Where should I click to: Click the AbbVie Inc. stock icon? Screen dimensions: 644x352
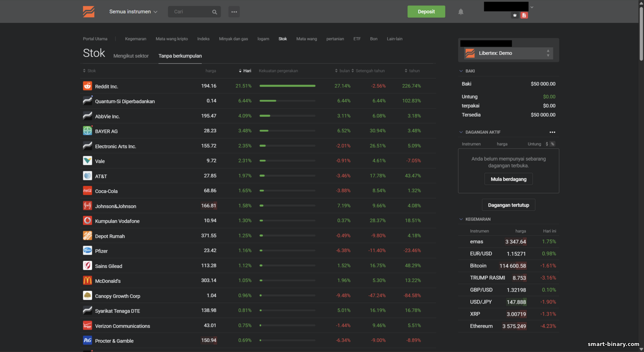[88, 116]
